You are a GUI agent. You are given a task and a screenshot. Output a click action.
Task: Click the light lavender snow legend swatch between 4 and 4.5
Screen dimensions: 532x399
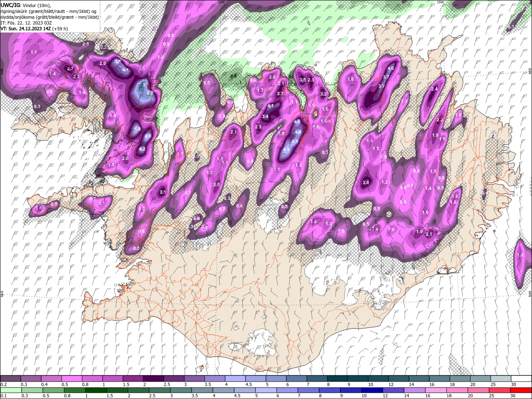234,379
